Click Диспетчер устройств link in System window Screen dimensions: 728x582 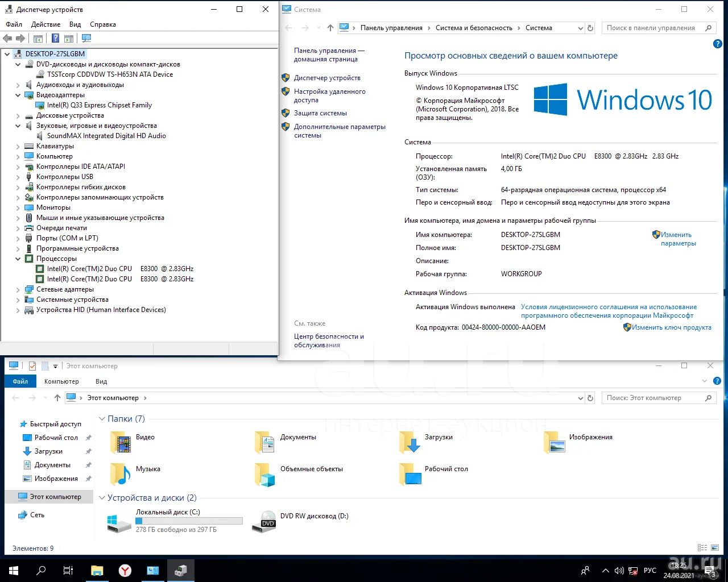point(327,78)
